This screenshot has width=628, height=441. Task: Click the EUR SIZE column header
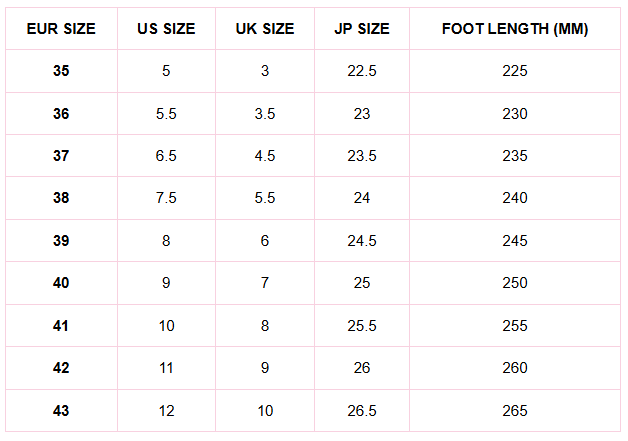pyautogui.click(x=61, y=29)
